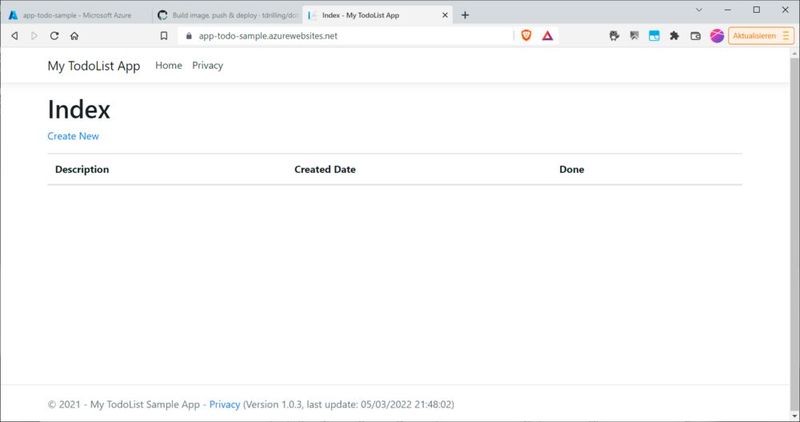Click the Index page heading
The image size is (800, 422).
[x=79, y=109]
